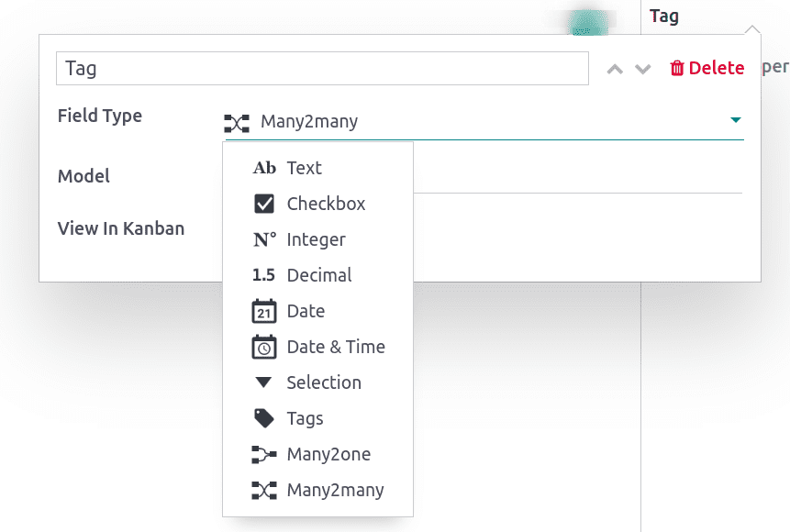Screen dimensions: 790x532
Task: Pick Date & Time option label
Action: (336, 347)
